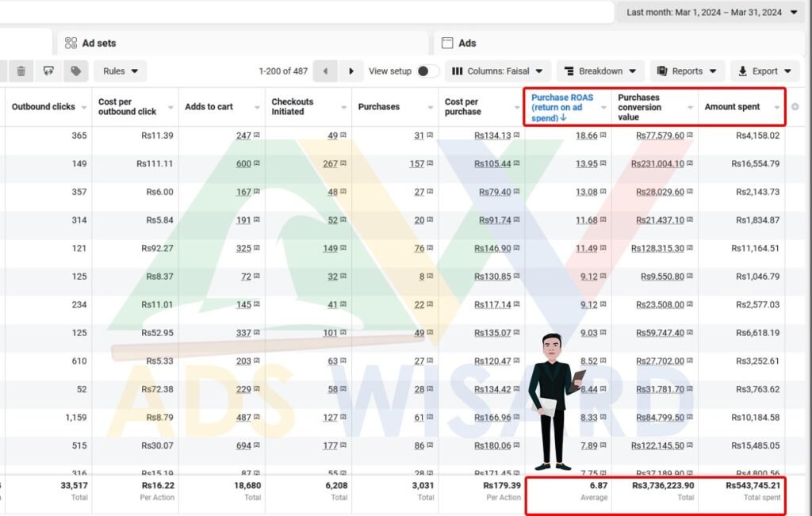The width and height of the screenshot is (812, 516).
Task: Toggle the View setup switch
Action: pos(427,71)
